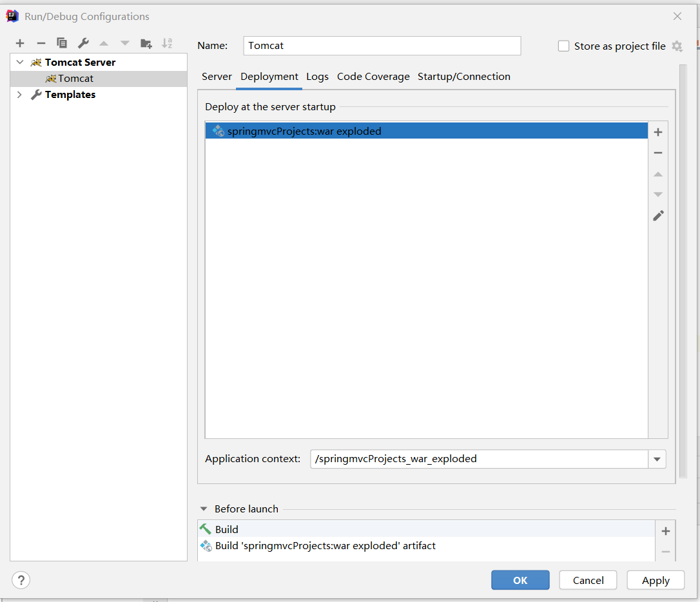Open help with question mark button

pyautogui.click(x=21, y=580)
